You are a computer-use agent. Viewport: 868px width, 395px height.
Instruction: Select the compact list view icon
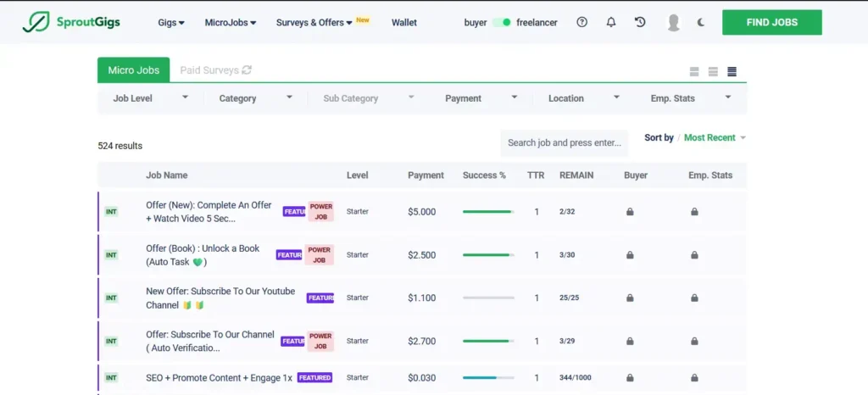coord(732,71)
